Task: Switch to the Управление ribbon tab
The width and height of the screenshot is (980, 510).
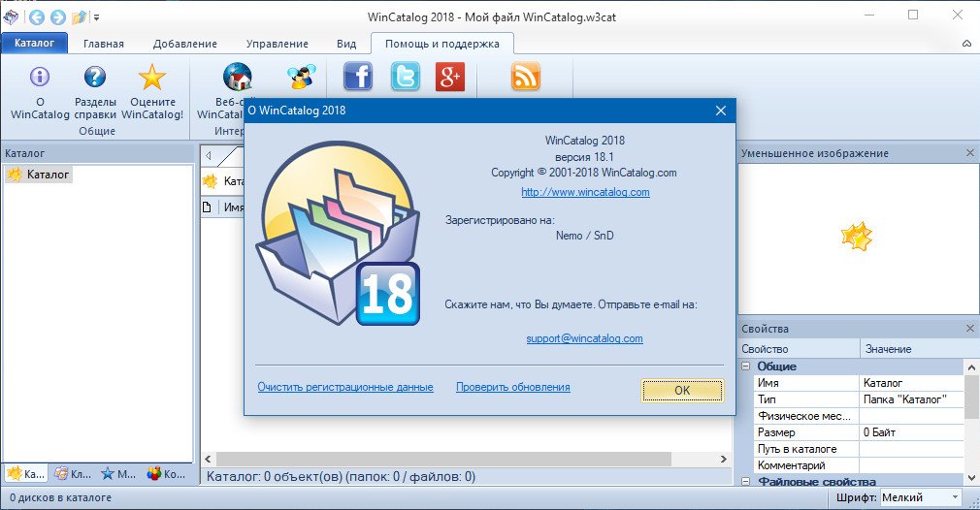Action: pos(277,44)
